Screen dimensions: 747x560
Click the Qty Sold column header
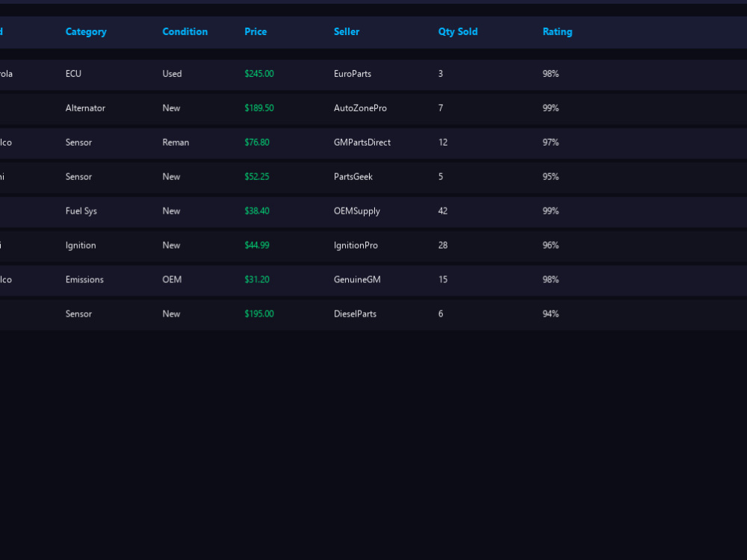[x=458, y=32]
